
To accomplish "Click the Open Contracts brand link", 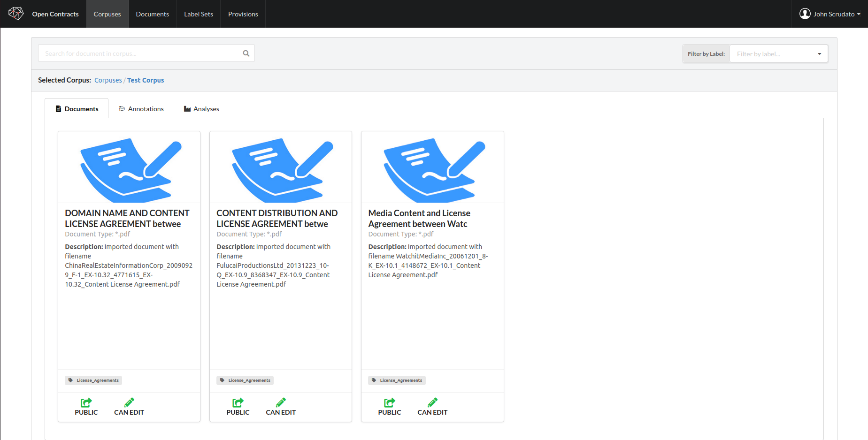I will tap(55, 14).
